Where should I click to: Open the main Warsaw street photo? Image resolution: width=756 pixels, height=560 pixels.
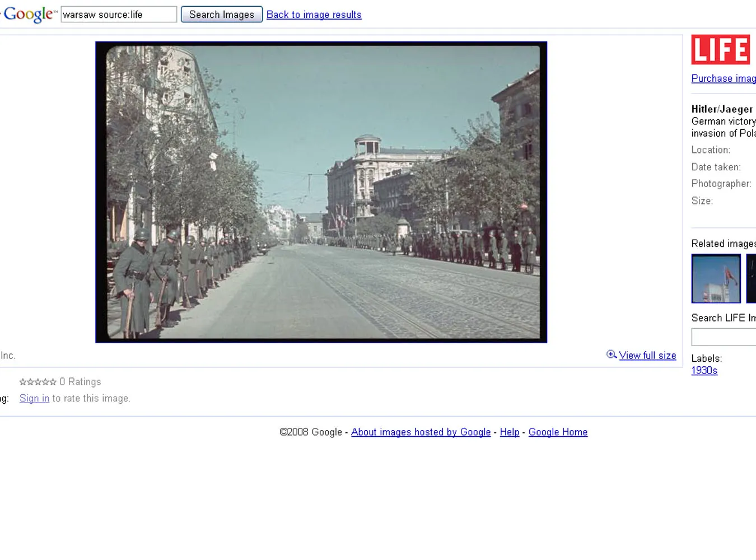[321, 192]
